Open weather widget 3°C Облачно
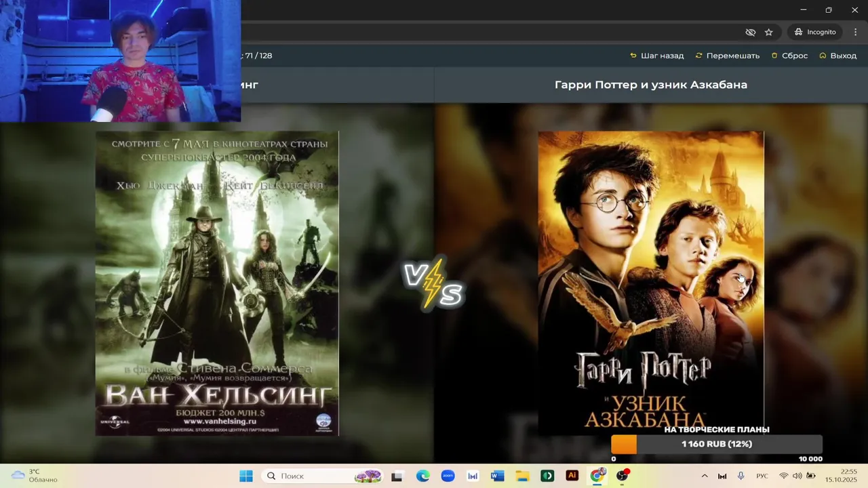Viewport: 868px width, 488px height. (x=34, y=476)
